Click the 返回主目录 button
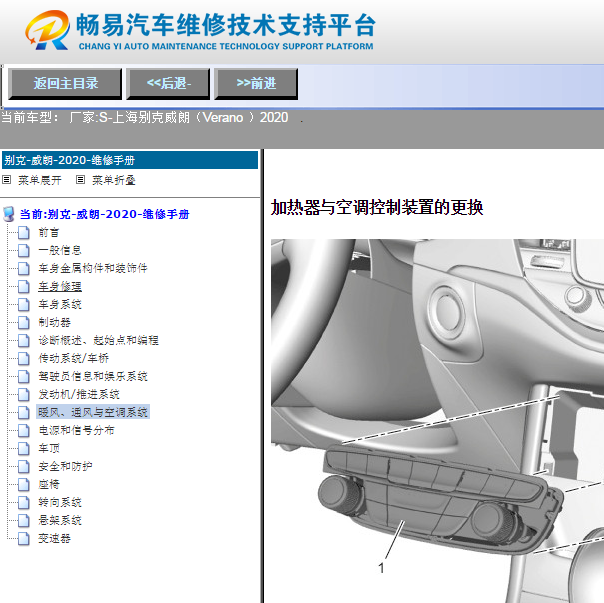The image size is (604, 603). (x=65, y=84)
